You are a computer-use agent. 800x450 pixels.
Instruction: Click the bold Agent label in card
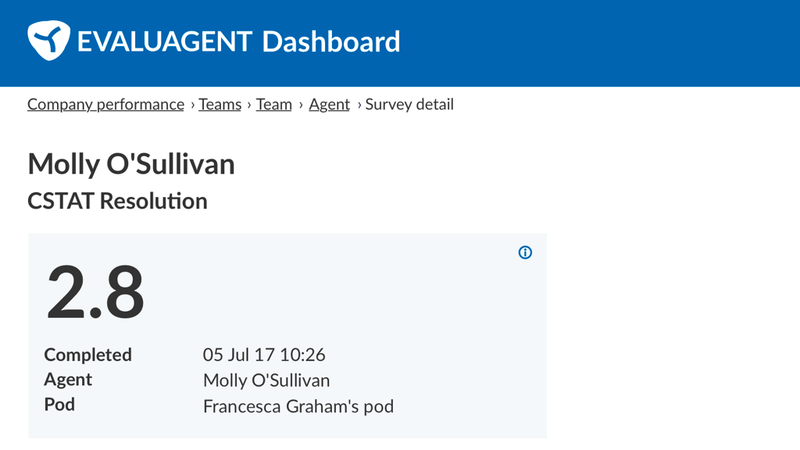pos(68,380)
